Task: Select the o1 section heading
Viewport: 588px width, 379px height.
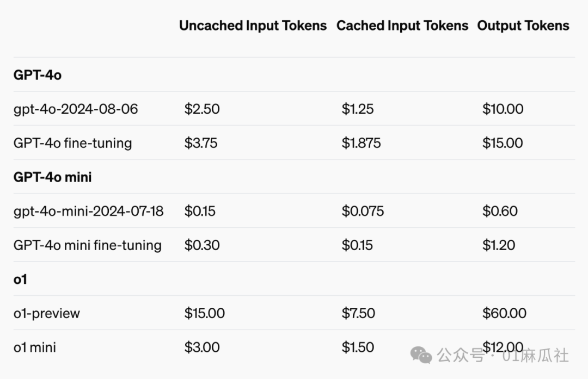Action: coord(20,279)
